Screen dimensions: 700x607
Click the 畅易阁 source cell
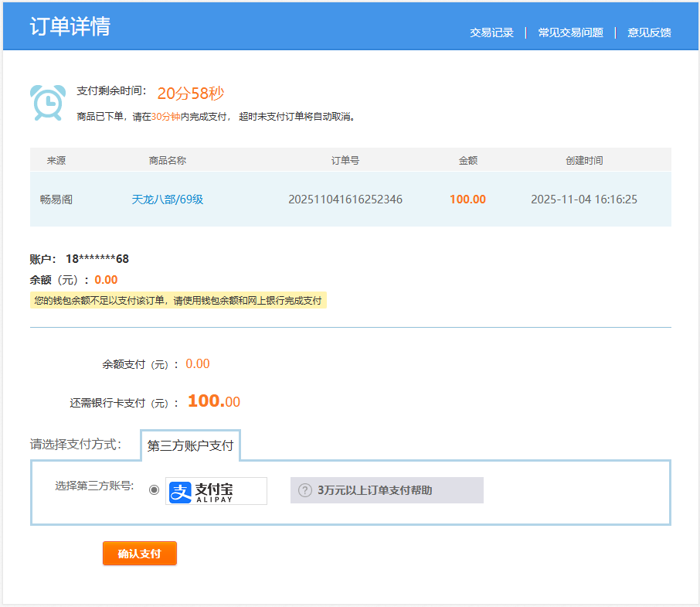tap(56, 199)
